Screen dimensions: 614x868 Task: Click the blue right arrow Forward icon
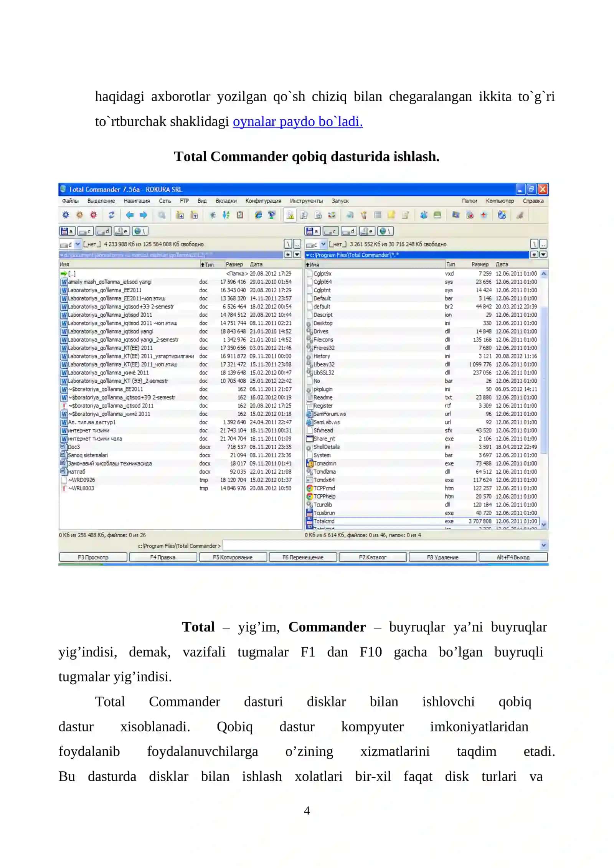[144, 215]
